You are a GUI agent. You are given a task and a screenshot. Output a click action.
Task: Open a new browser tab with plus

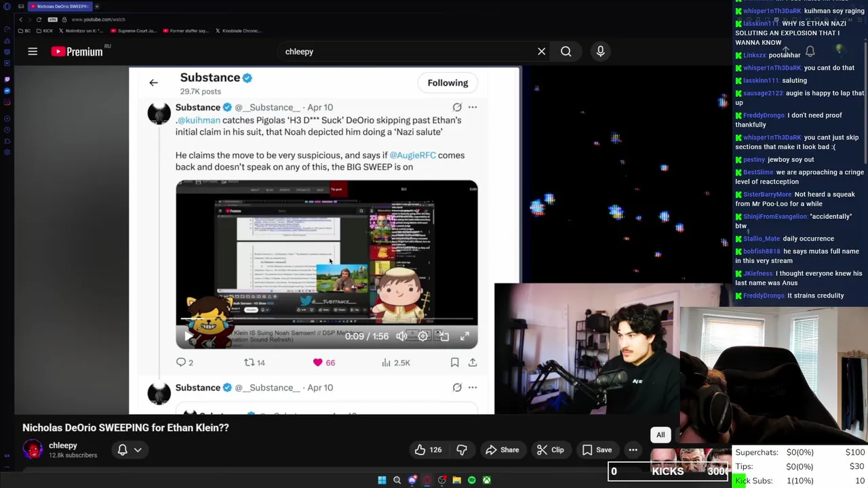(x=97, y=6)
